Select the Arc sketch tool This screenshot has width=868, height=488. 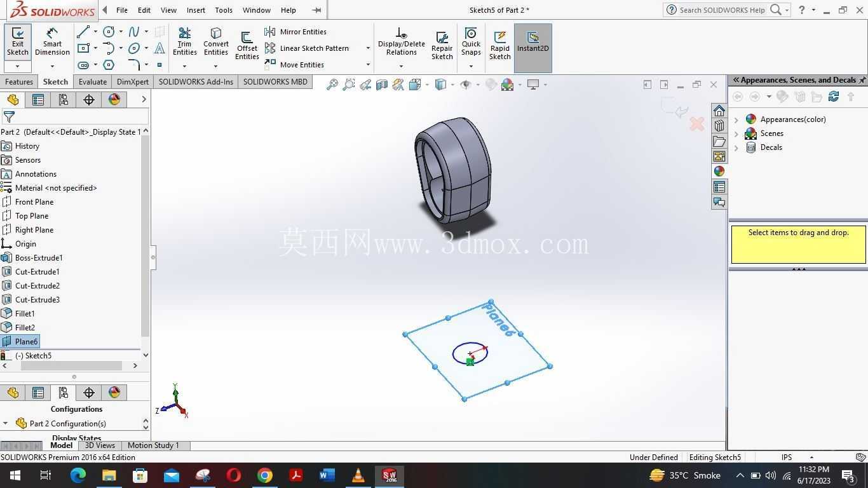(x=109, y=48)
